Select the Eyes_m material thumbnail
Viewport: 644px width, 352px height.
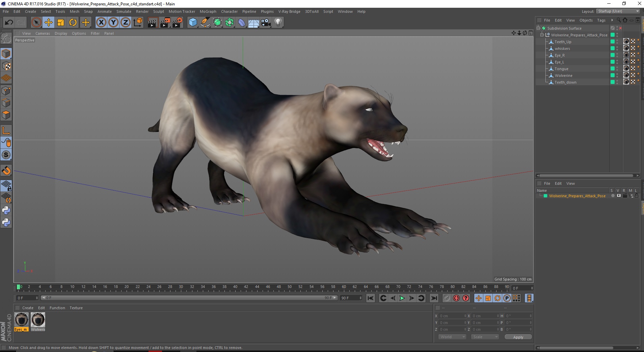21,322
